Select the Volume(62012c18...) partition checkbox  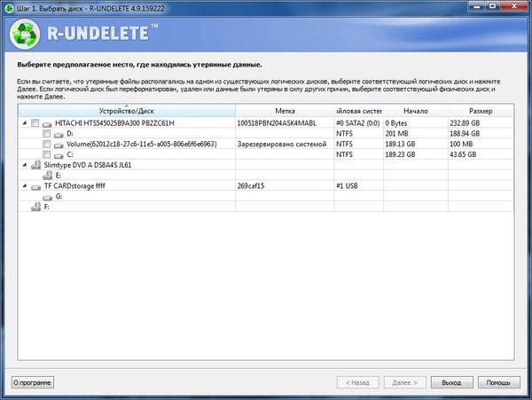coord(47,144)
